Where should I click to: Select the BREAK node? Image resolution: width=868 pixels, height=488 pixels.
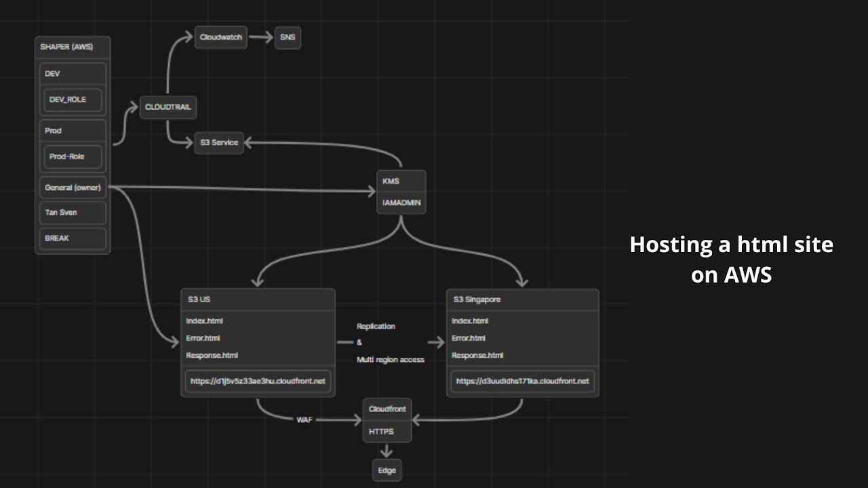[x=73, y=239]
